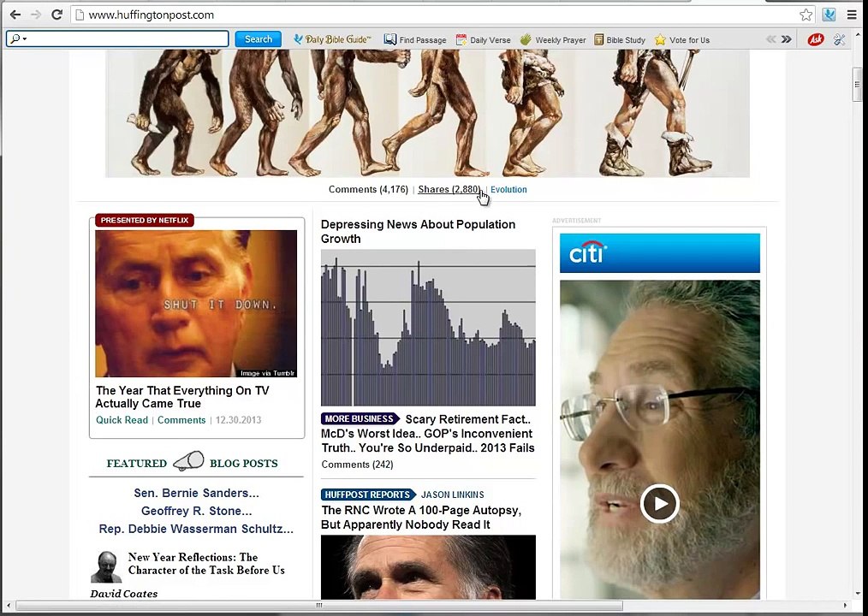Reload the Huffington Post page
This screenshot has height=616, width=868.
tap(56, 15)
